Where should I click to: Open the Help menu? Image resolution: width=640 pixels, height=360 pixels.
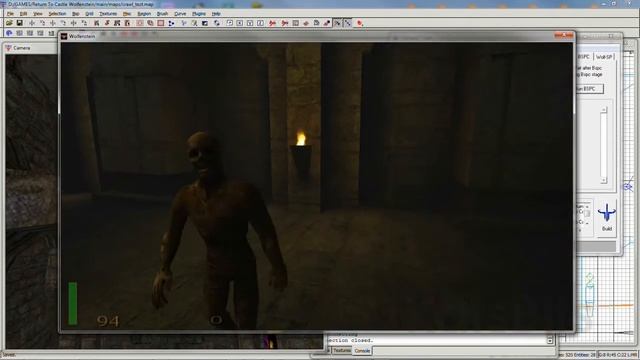pos(216,13)
